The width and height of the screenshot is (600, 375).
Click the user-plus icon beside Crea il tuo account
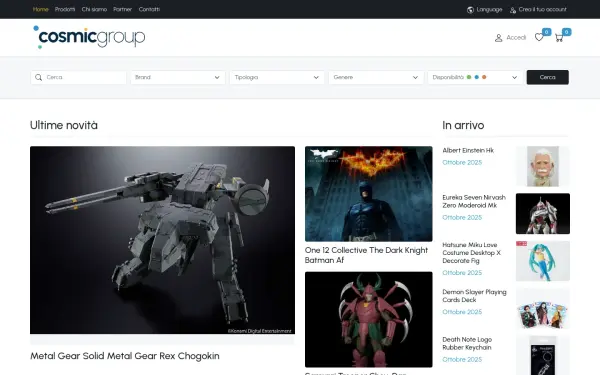[513, 10]
